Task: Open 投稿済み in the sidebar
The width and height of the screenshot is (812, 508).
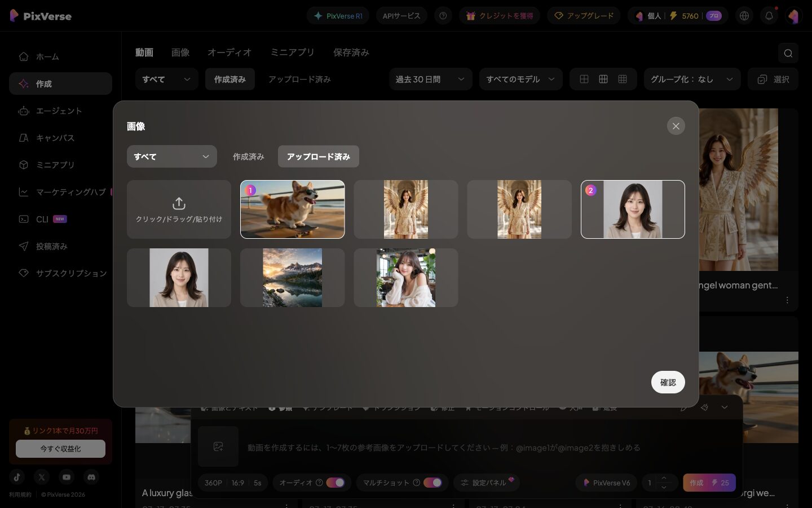Action: (x=60, y=246)
